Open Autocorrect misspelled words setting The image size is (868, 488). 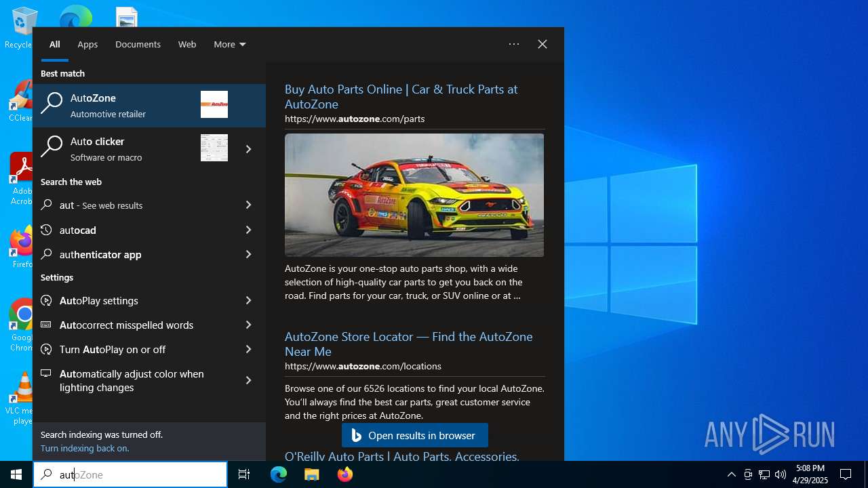pos(133,325)
